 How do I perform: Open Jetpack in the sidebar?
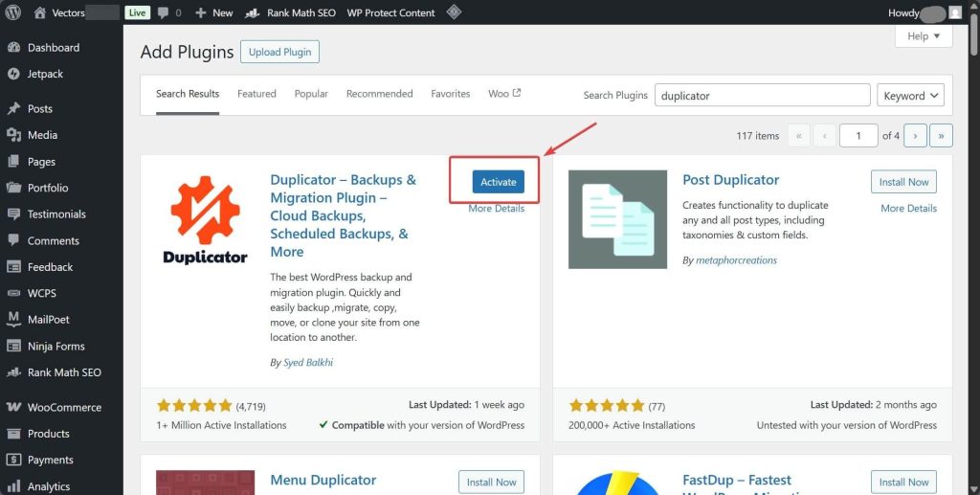[45, 74]
